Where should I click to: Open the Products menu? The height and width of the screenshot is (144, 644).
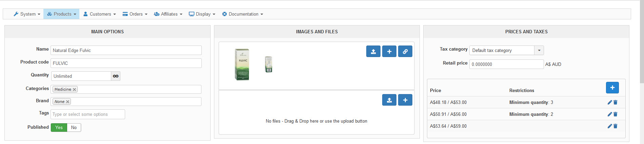click(x=61, y=14)
